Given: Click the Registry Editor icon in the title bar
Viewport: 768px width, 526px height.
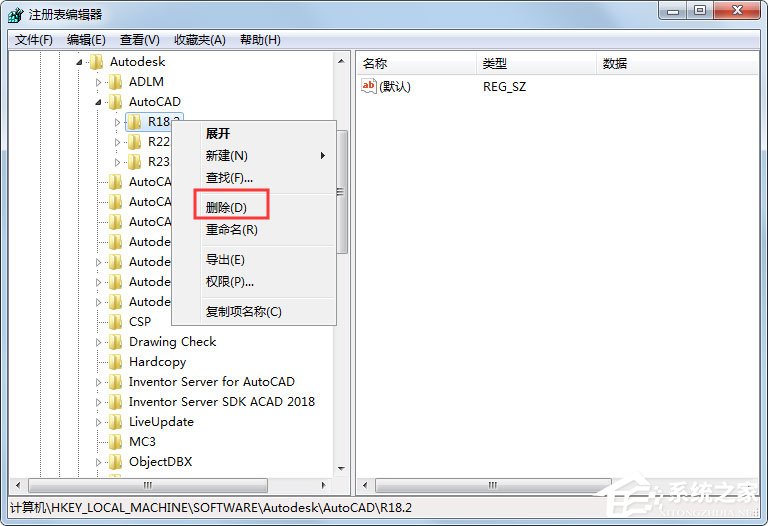Looking at the screenshot, I should [x=15, y=15].
